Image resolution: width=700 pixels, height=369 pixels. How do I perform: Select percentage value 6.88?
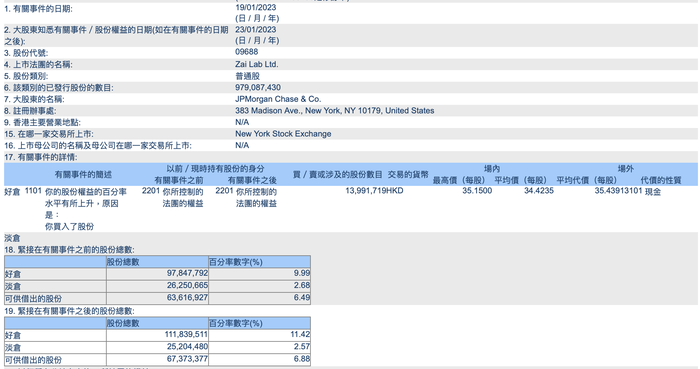pyautogui.click(x=302, y=358)
